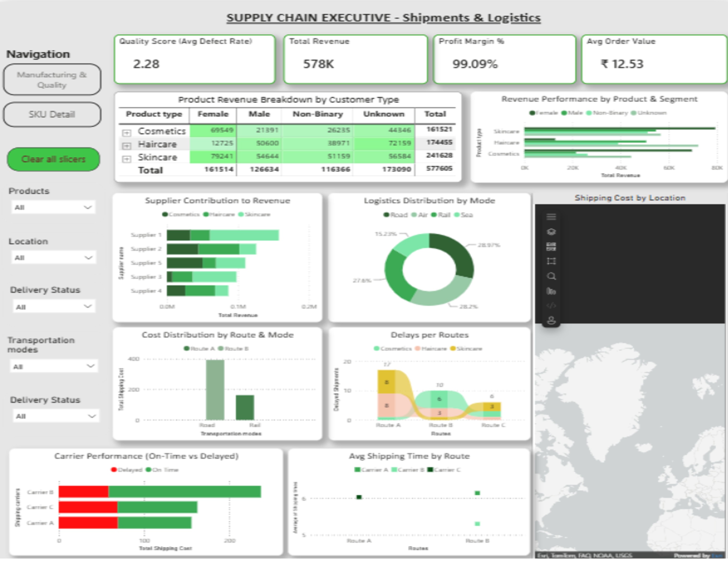
Task: Click Route A legend in Cost Distribution
Action: pyautogui.click(x=199, y=349)
